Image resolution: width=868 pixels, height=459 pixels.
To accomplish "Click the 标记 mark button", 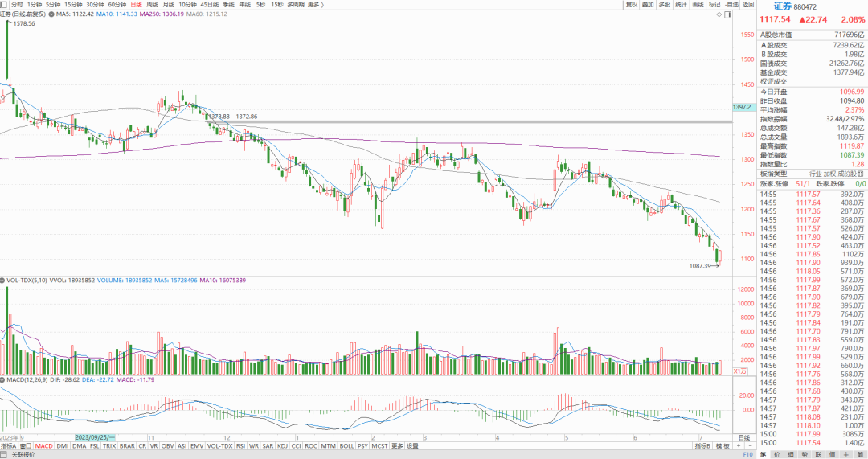I will 714,5.
